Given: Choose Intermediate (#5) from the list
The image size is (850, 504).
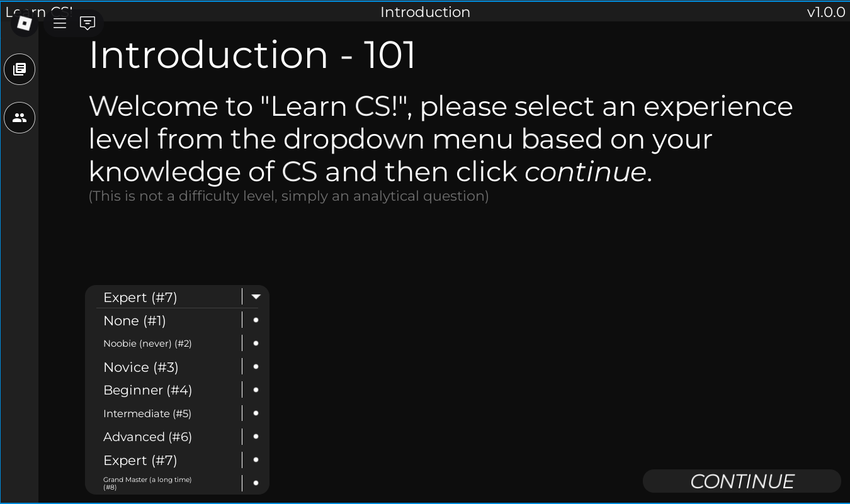Looking at the screenshot, I should tap(147, 413).
